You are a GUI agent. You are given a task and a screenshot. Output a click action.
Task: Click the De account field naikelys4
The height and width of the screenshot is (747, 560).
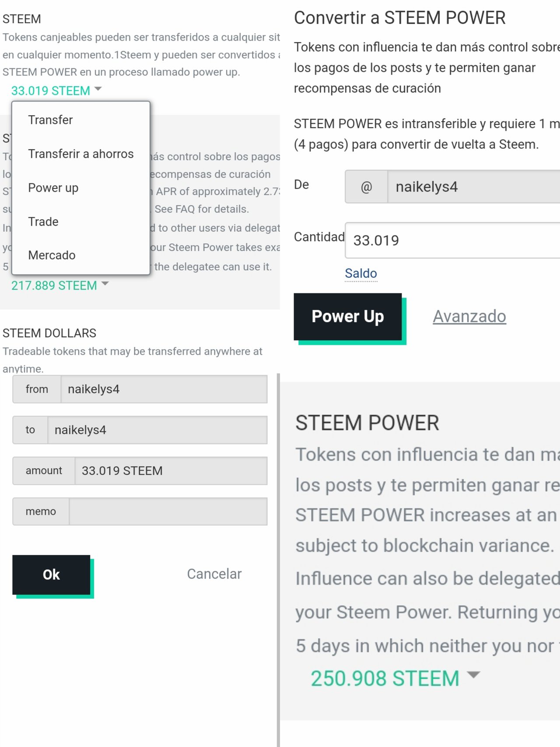pos(473,187)
